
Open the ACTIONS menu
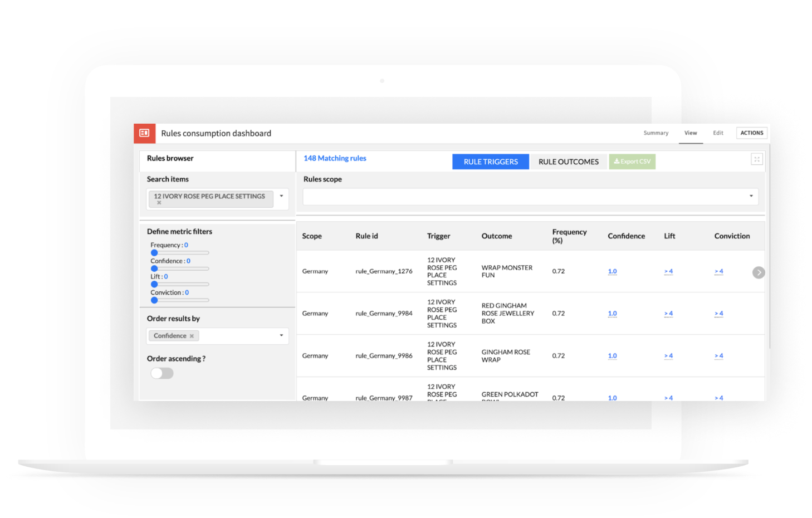pyautogui.click(x=752, y=133)
